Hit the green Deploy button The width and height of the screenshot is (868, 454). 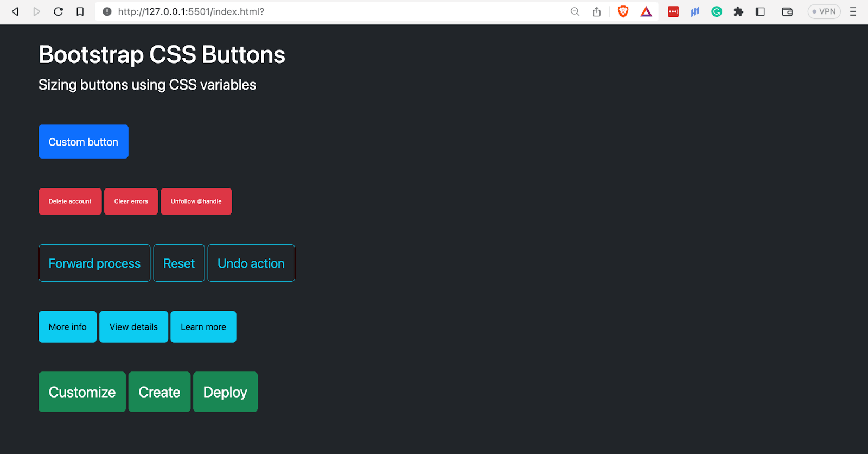pos(225,392)
